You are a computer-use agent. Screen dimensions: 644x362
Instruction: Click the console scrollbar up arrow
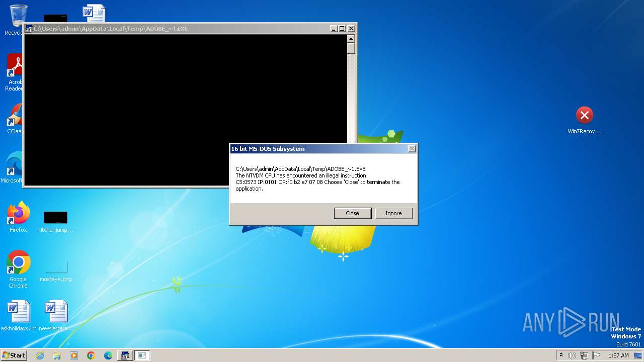pyautogui.click(x=351, y=39)
